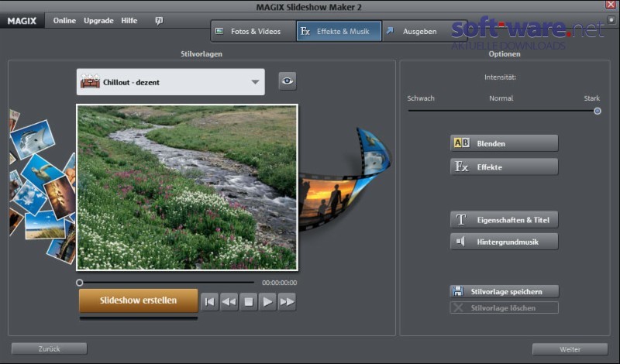Click the Intensität slider handle at Stark
The image size is (620, 364).
(x=598, y=111)
